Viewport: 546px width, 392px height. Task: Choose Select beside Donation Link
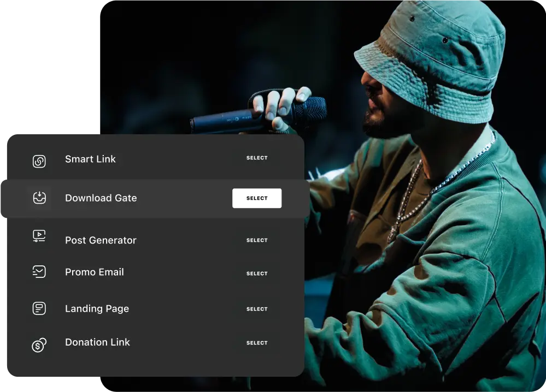coord(257,343)
